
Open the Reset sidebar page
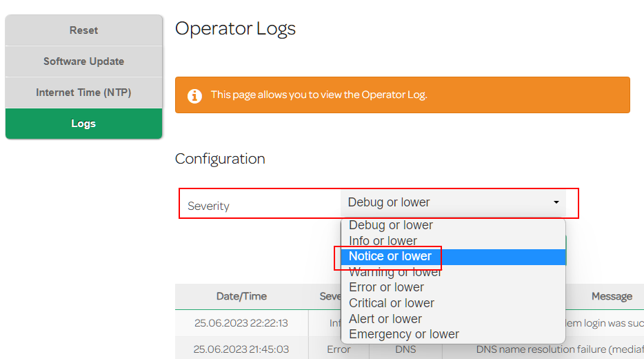click(83, 30)
